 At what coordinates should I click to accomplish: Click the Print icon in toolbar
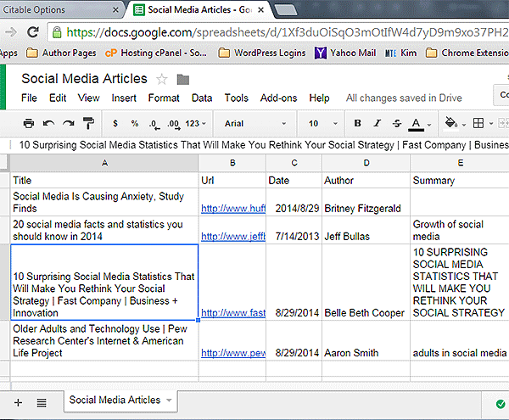(x=29, y=124)
